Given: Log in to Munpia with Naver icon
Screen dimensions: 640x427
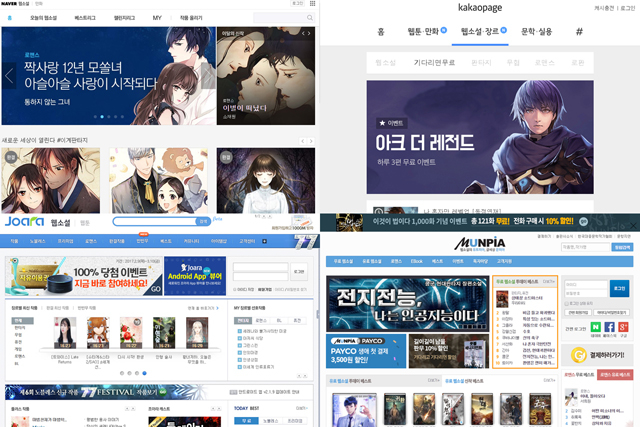Looking at the screenshot, I should click(x=596, y=327).
